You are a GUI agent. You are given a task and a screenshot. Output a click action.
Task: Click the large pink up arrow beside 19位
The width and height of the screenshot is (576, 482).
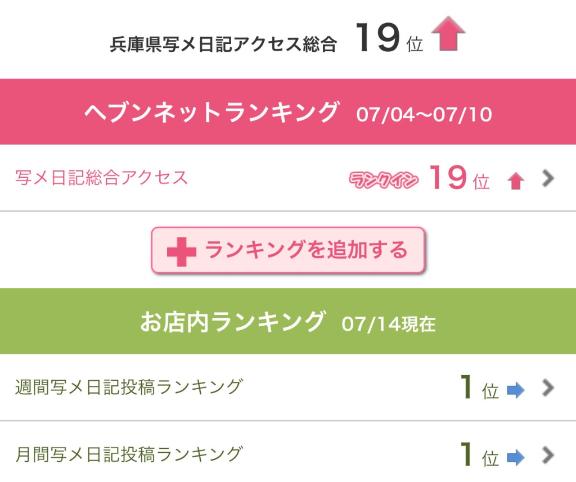tap(448, 33)
